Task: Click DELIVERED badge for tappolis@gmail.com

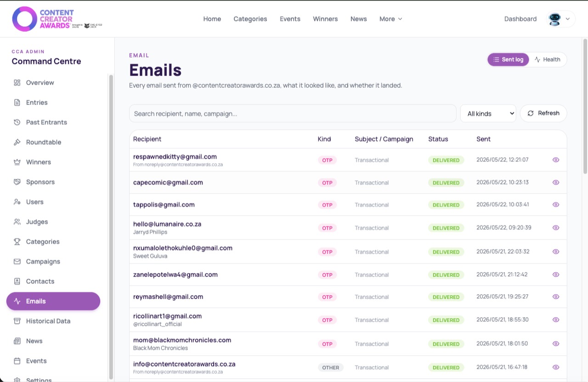Action: click(x=446, y=205)
